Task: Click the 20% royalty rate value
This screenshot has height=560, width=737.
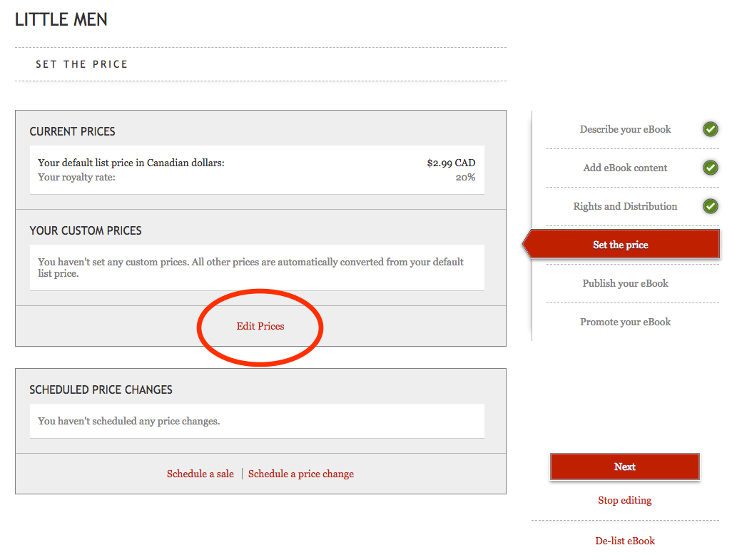Action: (x=465, y=177)
